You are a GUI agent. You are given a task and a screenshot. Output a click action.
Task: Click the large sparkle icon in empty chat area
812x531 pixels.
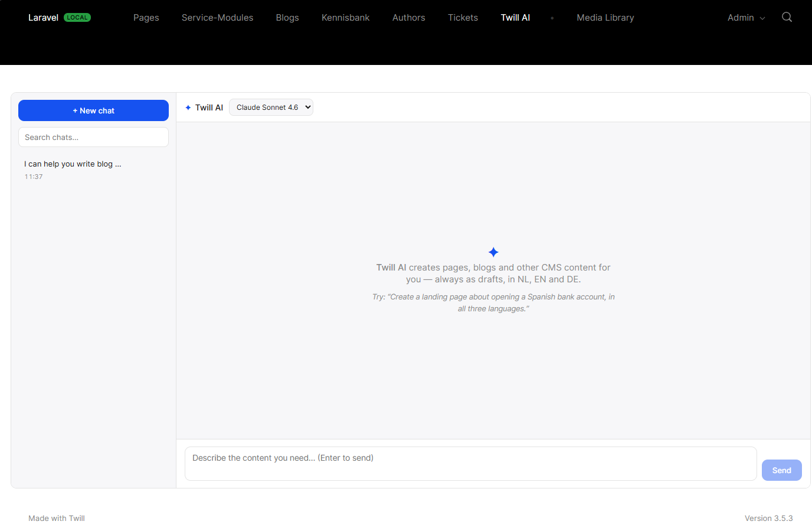(x=493, y=252)
